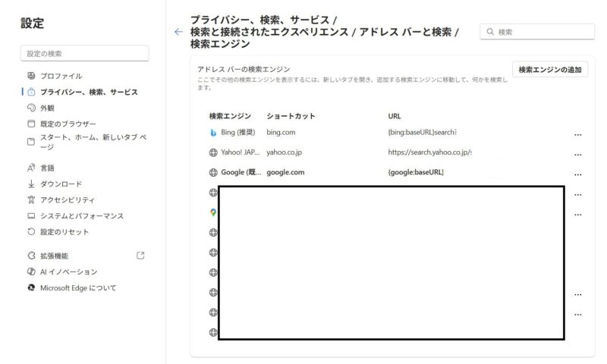Viewport: 607px width, 364px height.
Task: Open more options (…) for Bing row
Action: click(578, 135)
